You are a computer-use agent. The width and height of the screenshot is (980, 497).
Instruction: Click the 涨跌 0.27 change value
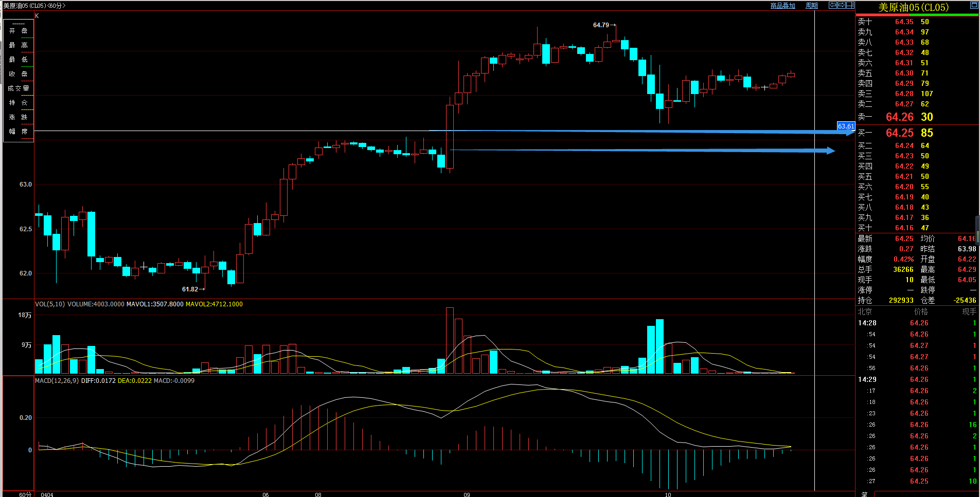pyautogui.click(x=906, y=249)
